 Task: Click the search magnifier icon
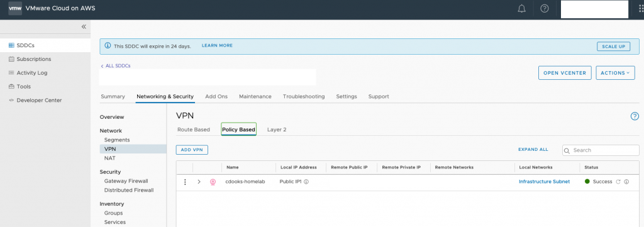pyautogui.click(x=567, y=151)
